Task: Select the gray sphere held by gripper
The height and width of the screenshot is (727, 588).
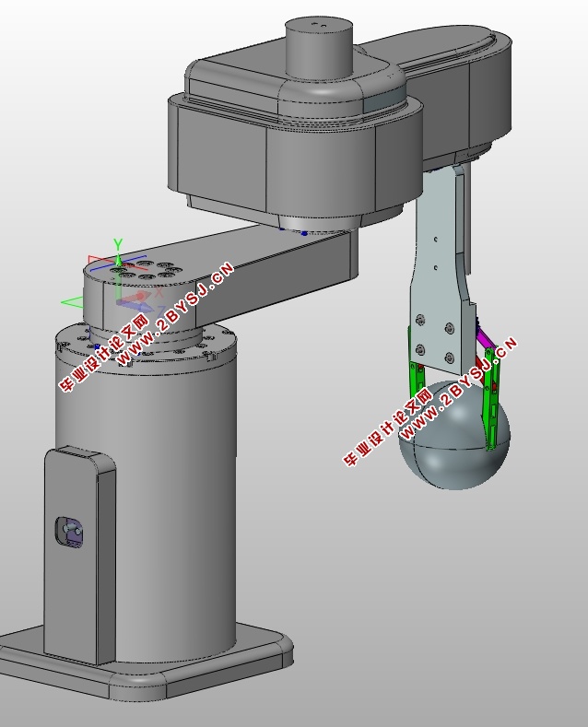Action: coord(454,435)
